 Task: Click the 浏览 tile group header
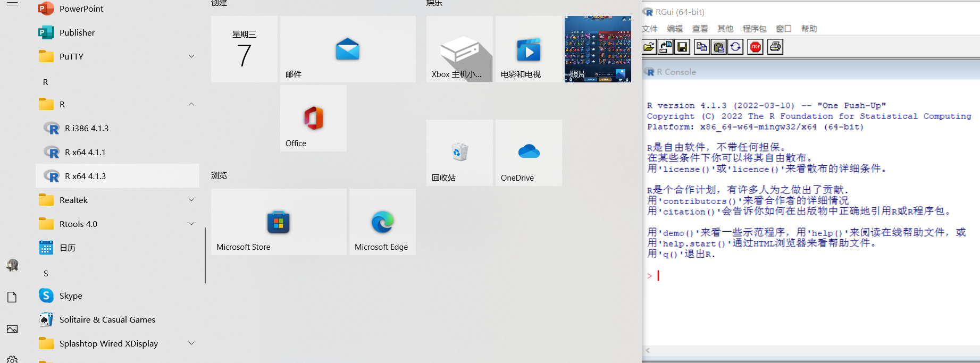click(x=219, y=175)
